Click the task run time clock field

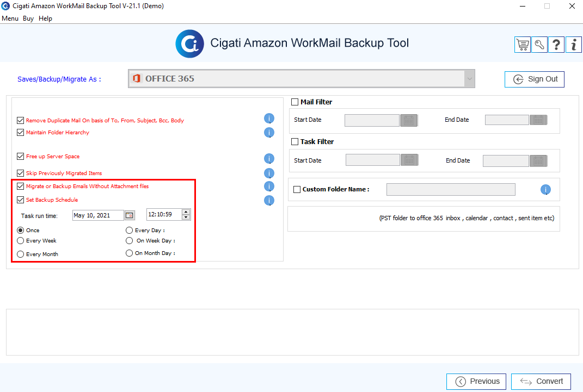coord(164,215)
